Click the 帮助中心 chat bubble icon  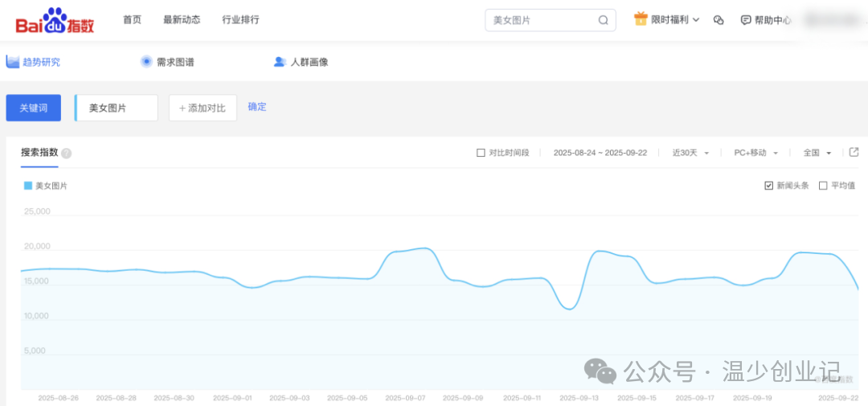coord(746,20)
